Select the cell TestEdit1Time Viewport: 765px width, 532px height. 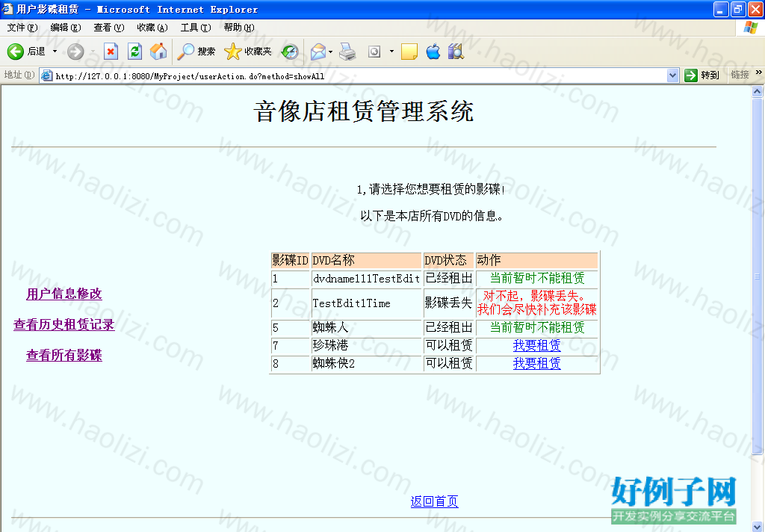tap(366, 303)
